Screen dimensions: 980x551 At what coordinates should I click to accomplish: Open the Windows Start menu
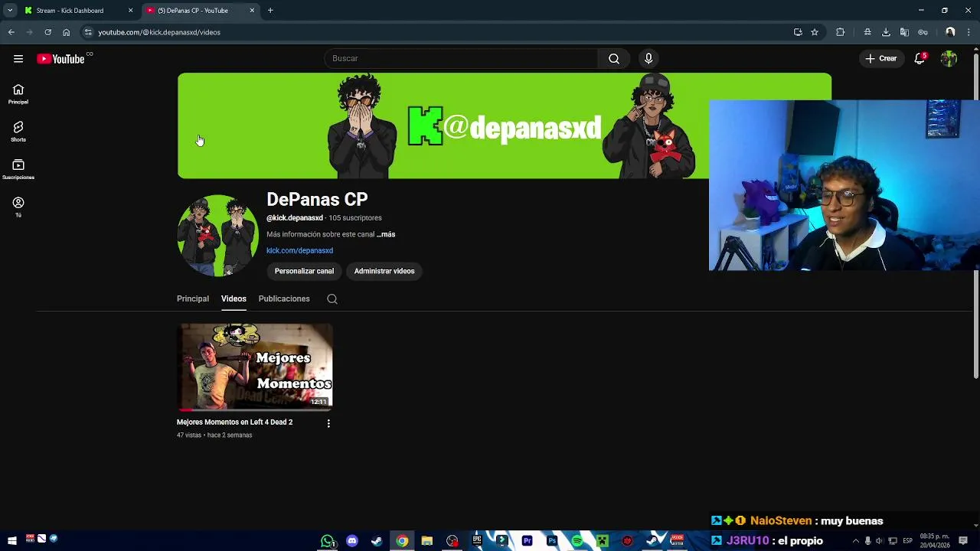click(11, 541)
